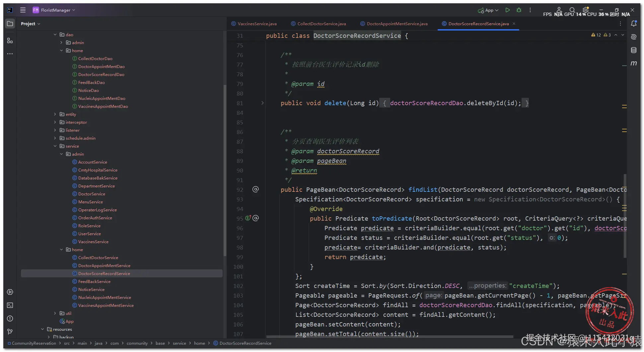
Task: Open the Maven tool window
Action: [x=634, y=63]
